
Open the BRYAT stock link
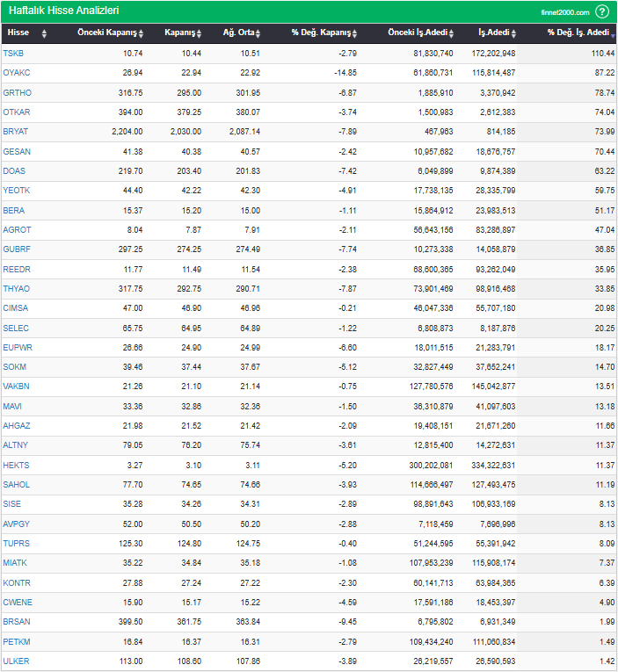[x=16, y=132]
